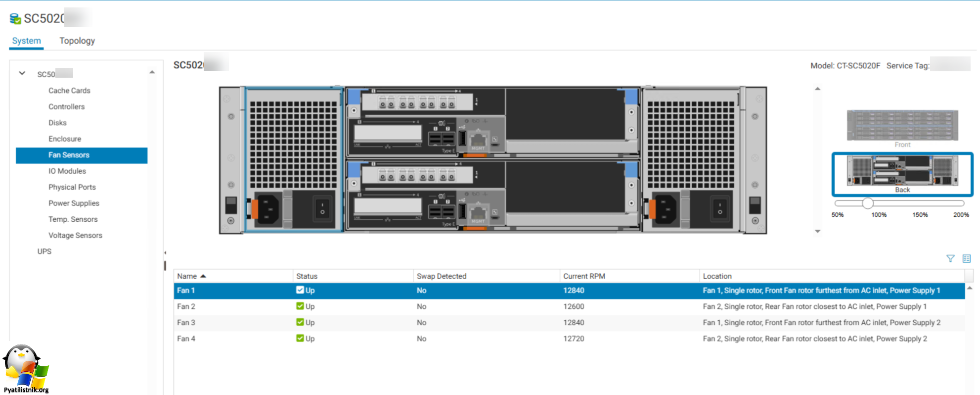The height and width of the screenshot is (395, 980).
Task: Select UPS in the tree
Action: [45, 251]
